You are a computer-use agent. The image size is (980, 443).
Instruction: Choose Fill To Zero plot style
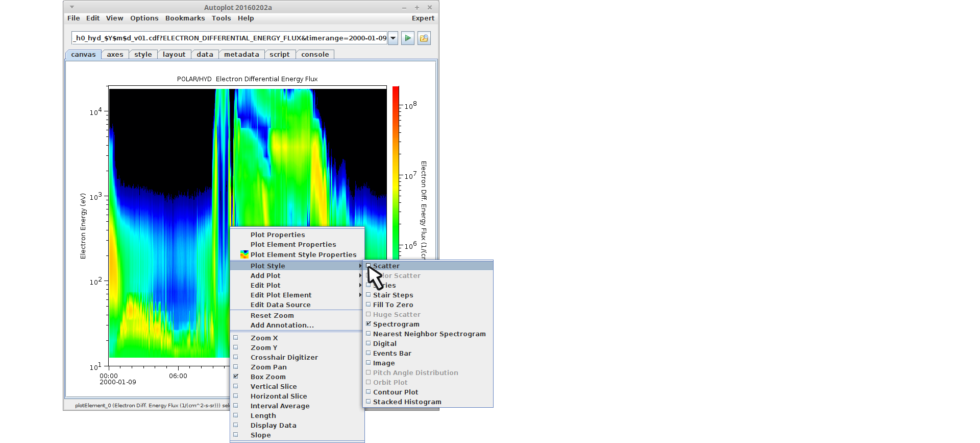[428, 305]
